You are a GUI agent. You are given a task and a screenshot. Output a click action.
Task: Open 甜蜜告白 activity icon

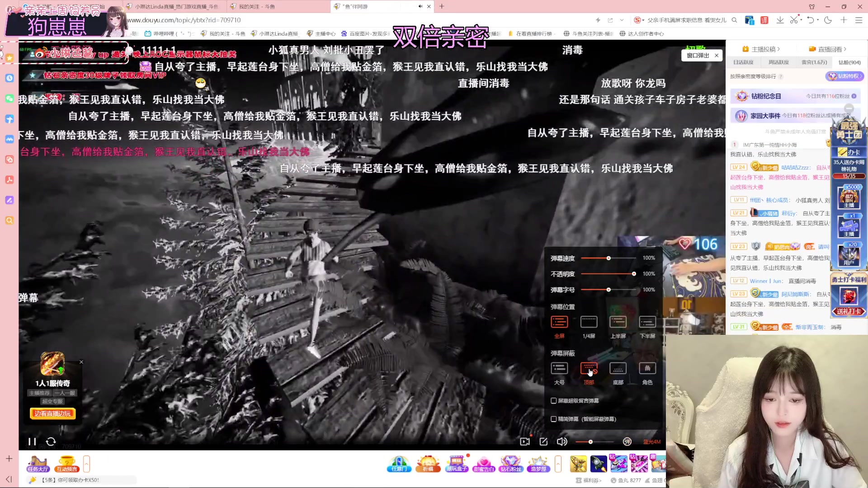click(484, 464)
